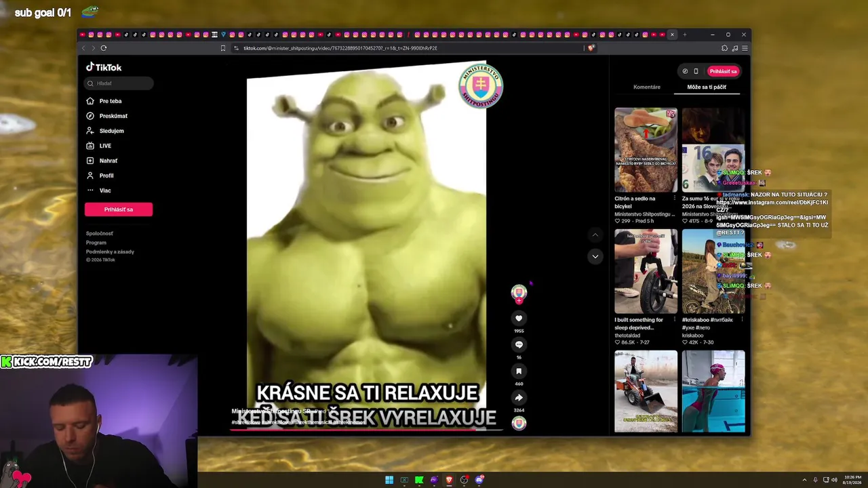Viewport: 868px width, 488px height.
Task: Close the active browser tab
Action: click(x=672, y=35)
